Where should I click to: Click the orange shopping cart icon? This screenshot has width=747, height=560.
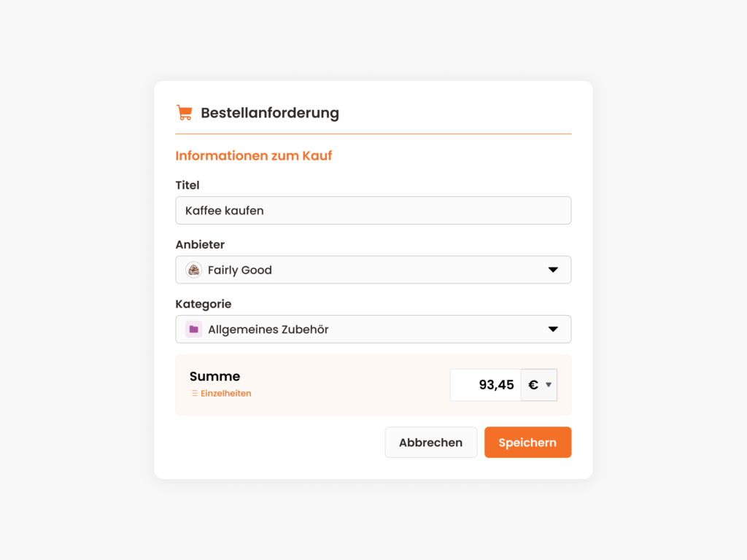click(185, 113)
